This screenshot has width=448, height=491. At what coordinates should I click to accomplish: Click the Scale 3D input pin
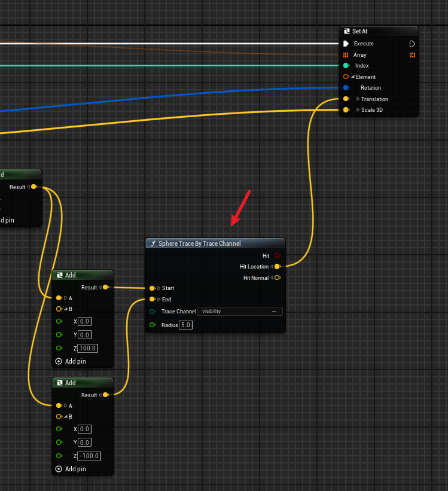point(346,110)
